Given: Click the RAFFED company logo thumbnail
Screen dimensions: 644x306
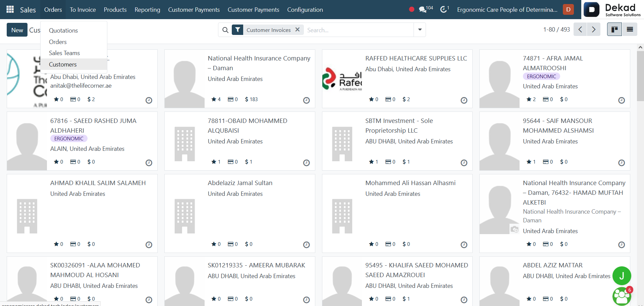Looking at the screenshot, I should click(x=342, y=79).
